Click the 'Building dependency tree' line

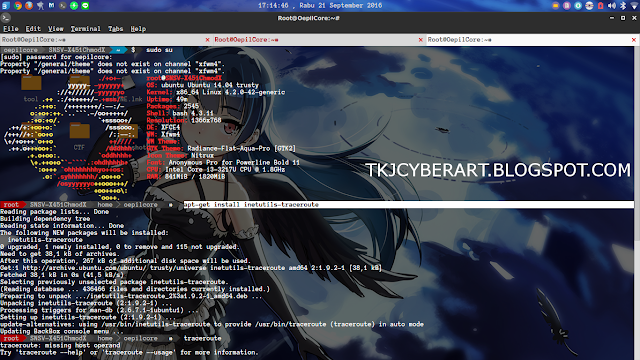pos(45,218)
